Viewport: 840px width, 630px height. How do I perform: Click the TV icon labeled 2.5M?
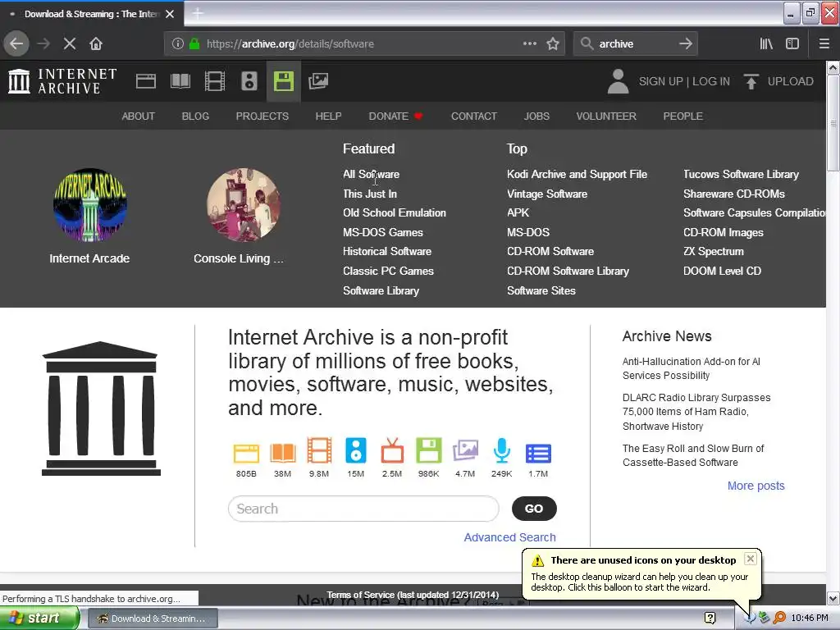click(392, 450)
